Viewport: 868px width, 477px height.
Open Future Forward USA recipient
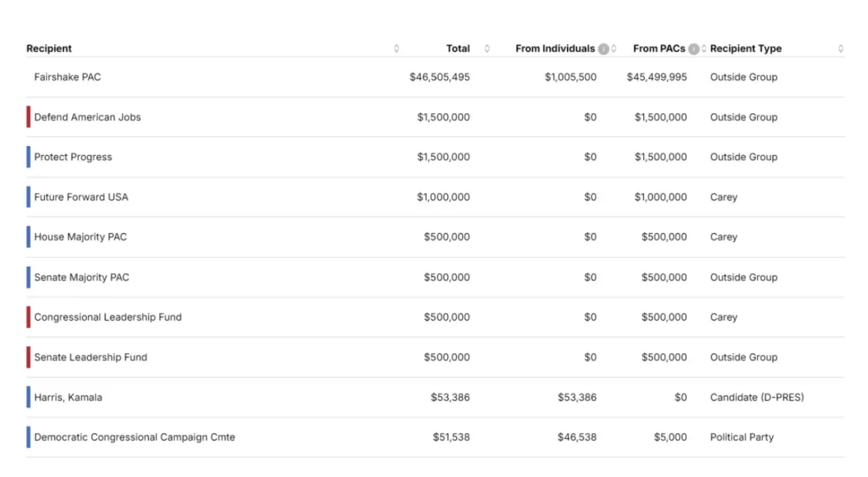click(81, 197)
